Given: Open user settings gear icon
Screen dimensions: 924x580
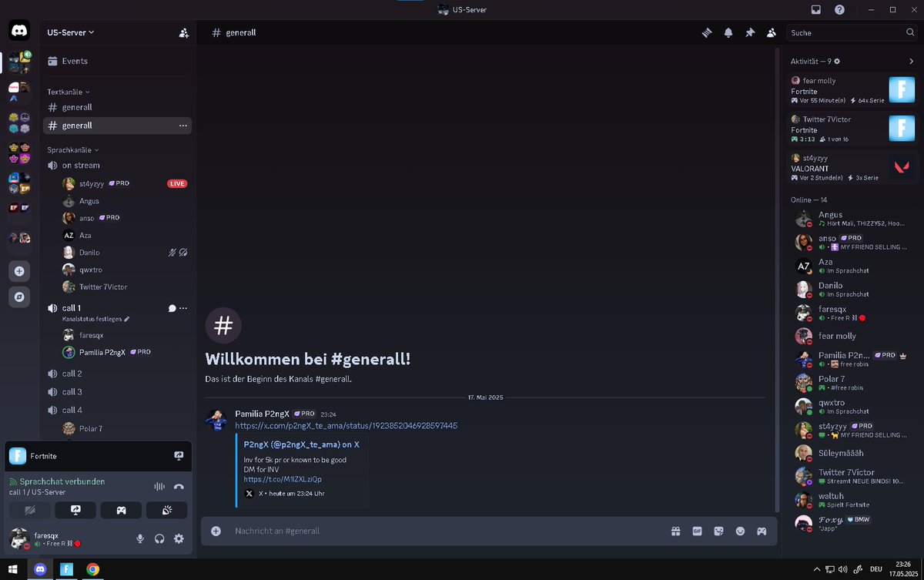Looking at the screenshot, I should pyautogui.click(x=179, y=538).
